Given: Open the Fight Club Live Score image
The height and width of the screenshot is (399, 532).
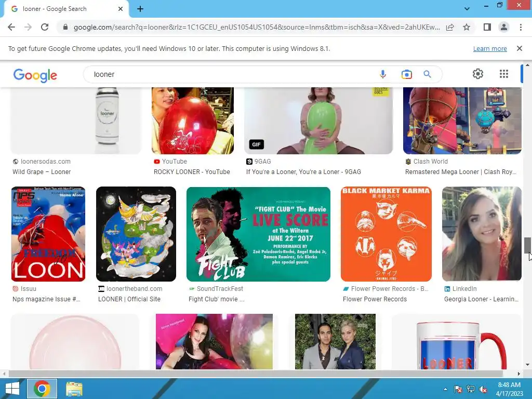Looking at the screenshot, I should coord(258,234).
